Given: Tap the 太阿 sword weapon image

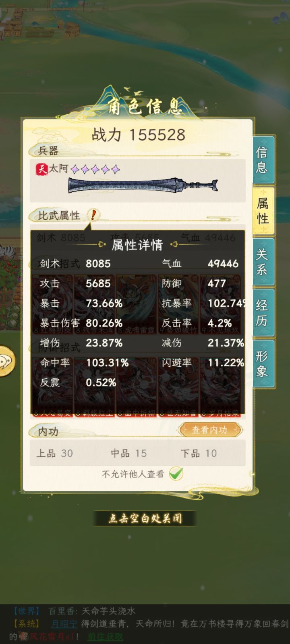Looking at the screenshot, I should (x=143, y=186).
